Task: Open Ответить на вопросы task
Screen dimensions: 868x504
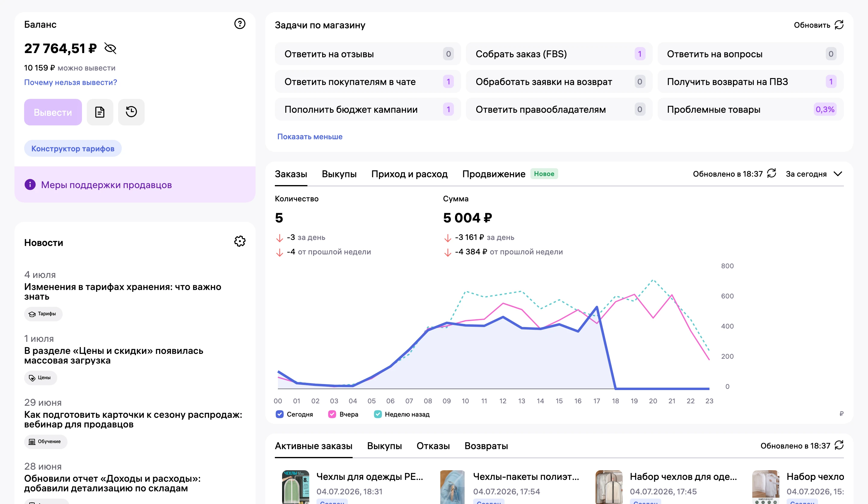Action: pyautogui.click(x=750, y=54)
